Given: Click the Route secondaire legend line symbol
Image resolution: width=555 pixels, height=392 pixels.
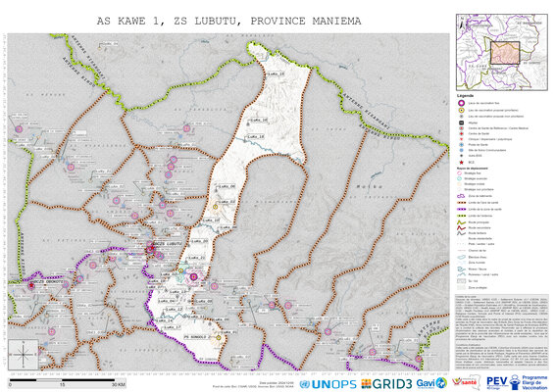Looking at the screenshot, I should [x=461, y=228].
